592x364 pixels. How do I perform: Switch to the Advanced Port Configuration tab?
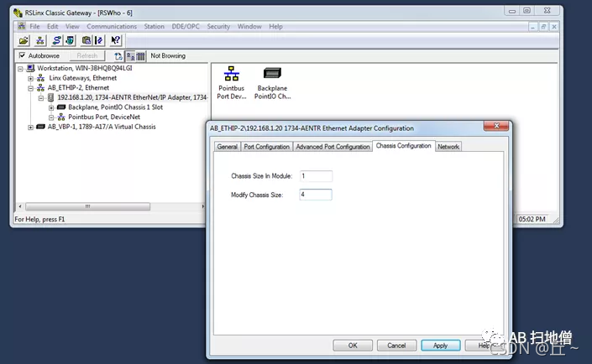(x=333, y=147)
